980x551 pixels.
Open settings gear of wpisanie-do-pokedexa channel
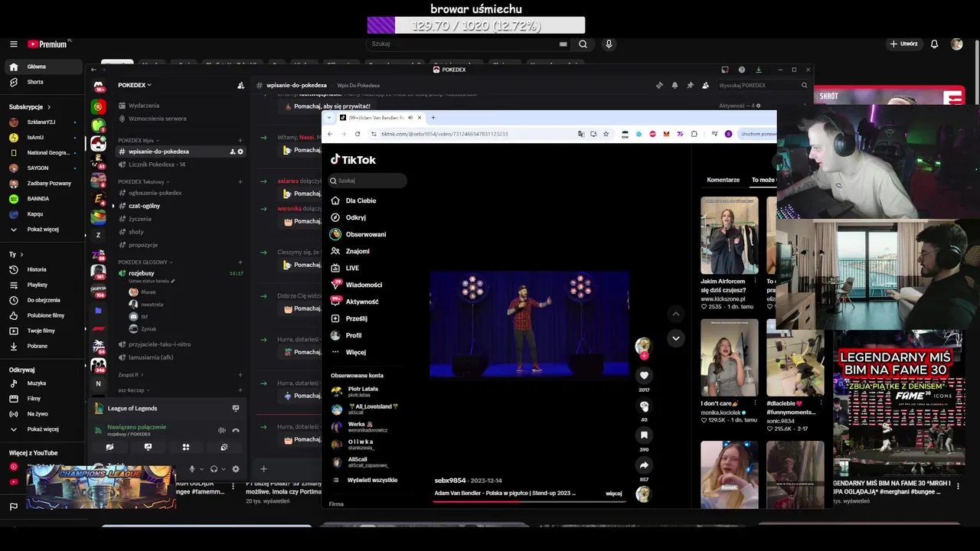point(240,152)
